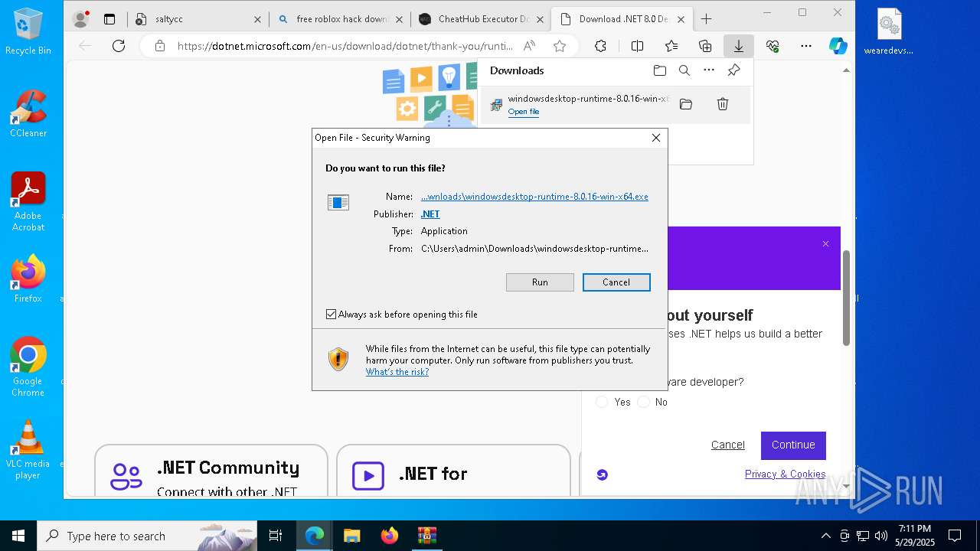This screenshot has width=980, height=551.
Task: Open Privacy & Cookies link
Action: (785, 474)
